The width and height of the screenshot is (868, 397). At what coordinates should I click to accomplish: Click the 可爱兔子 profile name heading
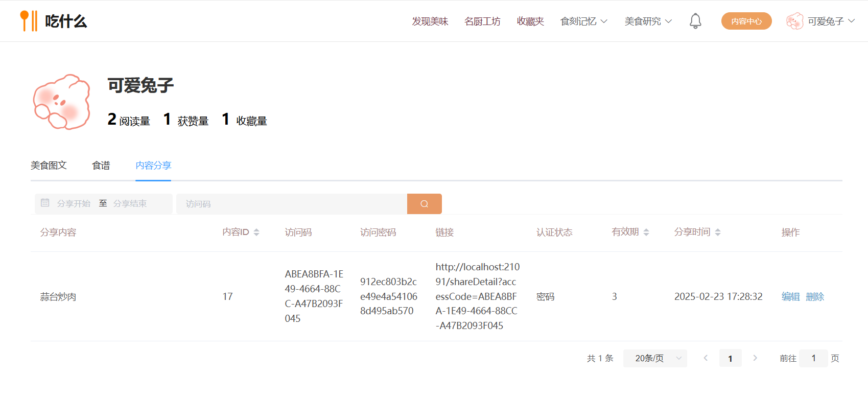click(x=140, y=85)
